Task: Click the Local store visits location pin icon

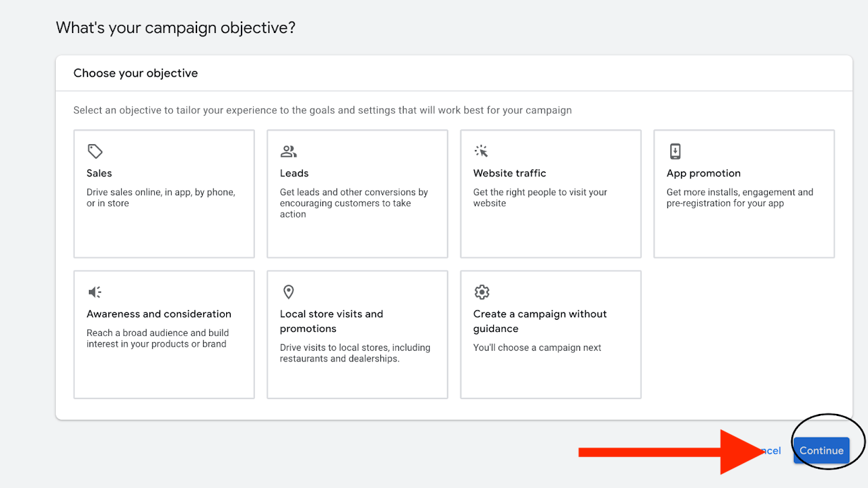Action: point(289,291)
